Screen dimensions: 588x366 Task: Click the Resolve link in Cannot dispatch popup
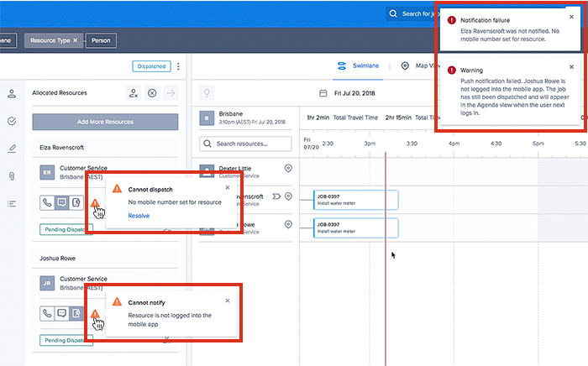coord(139,216)
